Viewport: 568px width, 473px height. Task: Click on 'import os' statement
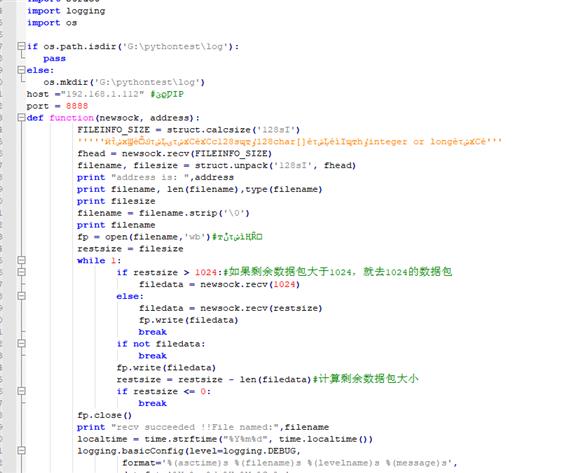pos(52,23)
